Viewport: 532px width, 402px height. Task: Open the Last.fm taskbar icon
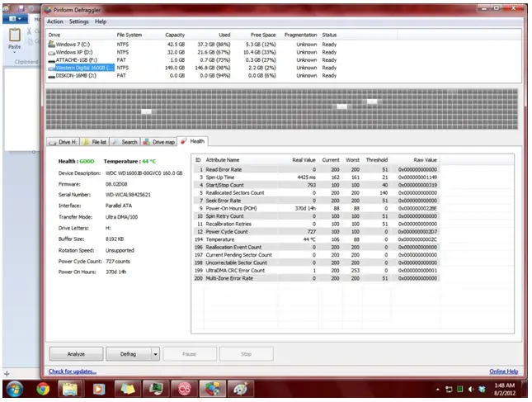point(184,389)
